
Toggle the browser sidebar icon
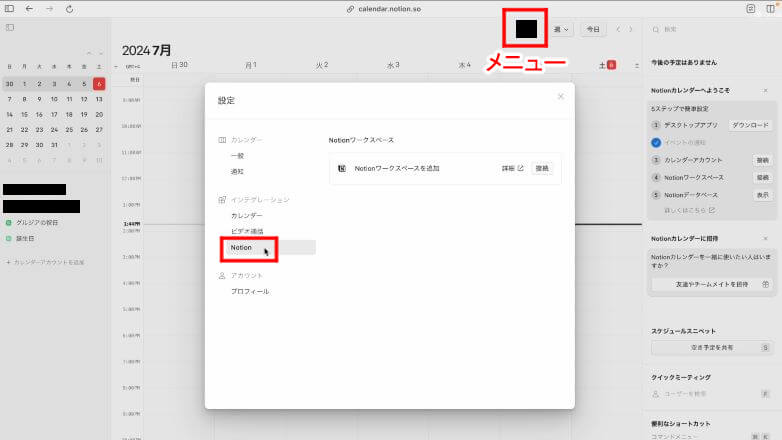coord(9,8)
